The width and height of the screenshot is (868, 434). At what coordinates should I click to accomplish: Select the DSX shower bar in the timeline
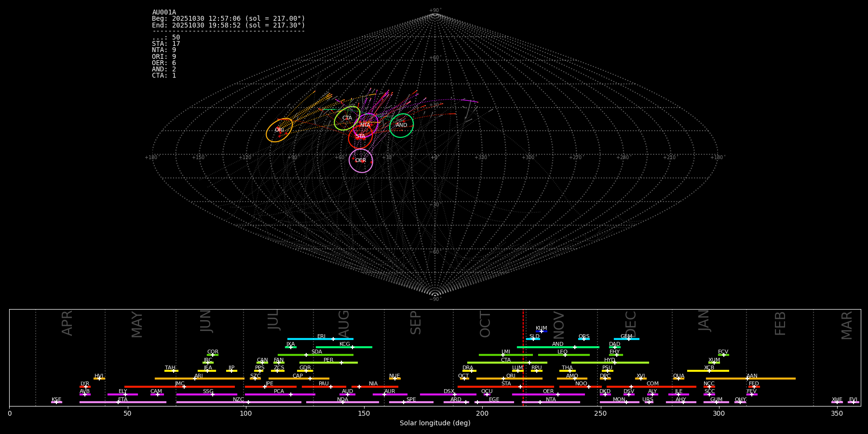[448, 394]
